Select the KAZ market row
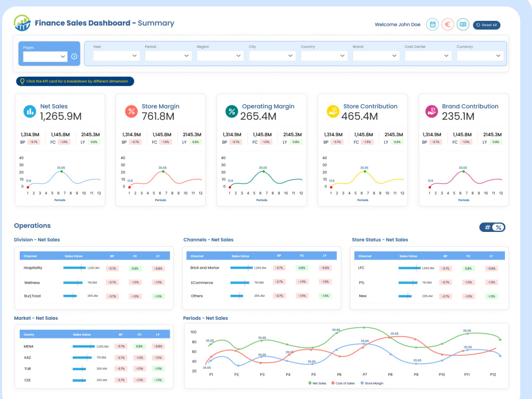This screenshot has height=399, width=532. click(x=94, y=358)
